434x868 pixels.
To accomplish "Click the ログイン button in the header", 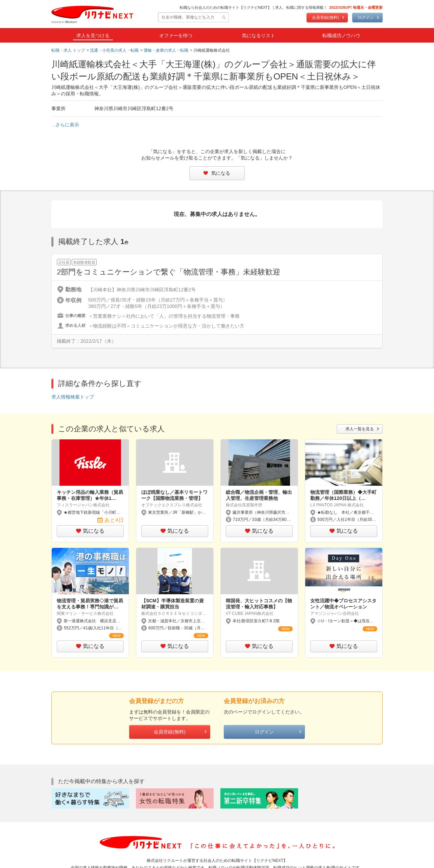I will coord(367,18).
